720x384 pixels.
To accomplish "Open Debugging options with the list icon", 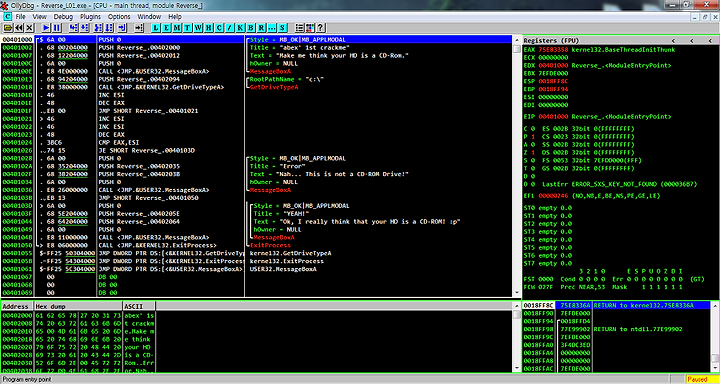I will coord(299,28).
